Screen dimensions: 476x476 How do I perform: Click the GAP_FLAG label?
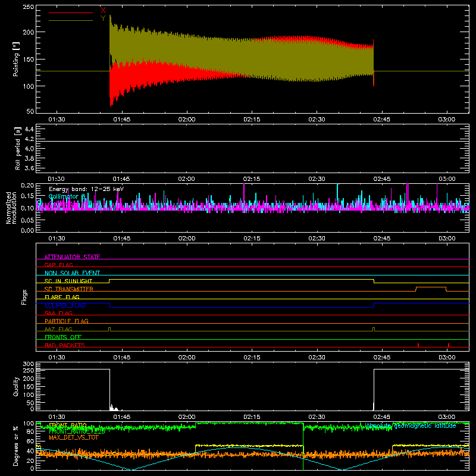click(58, 265)
